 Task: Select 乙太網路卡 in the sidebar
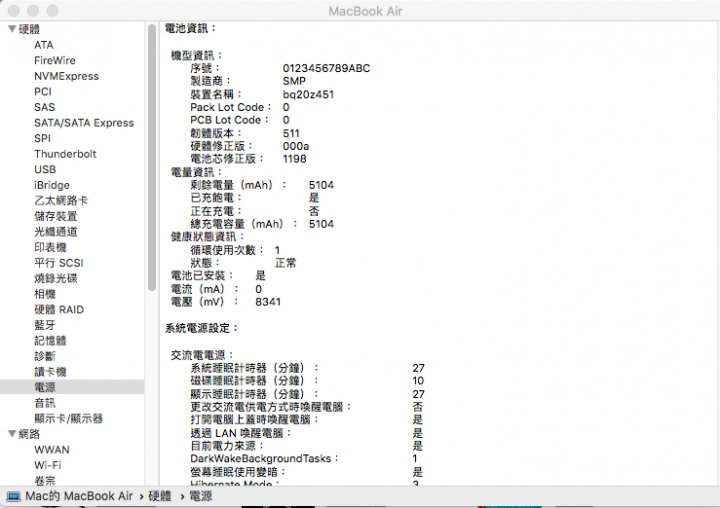coord(61,201)
